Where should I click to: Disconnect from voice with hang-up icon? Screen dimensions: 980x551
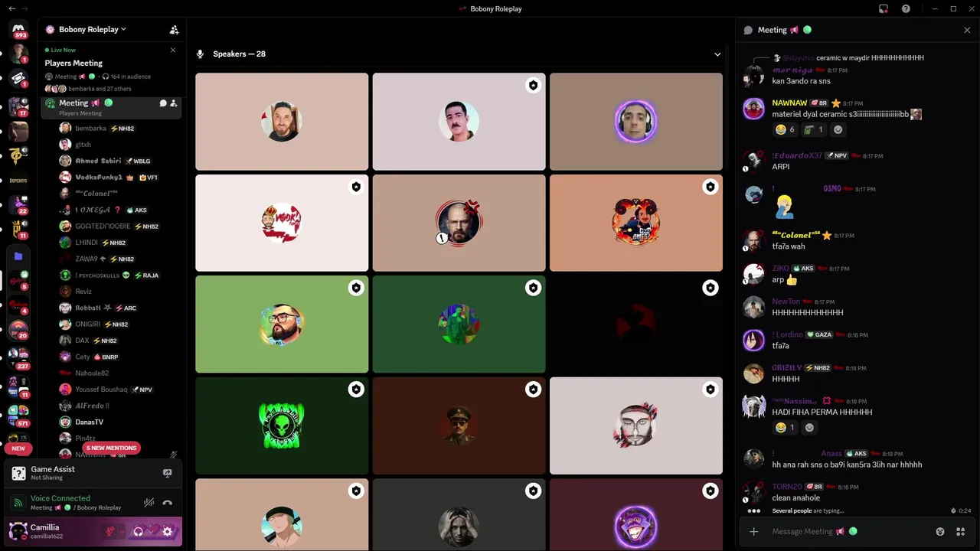pyautogui.click(x=167, y=503)
